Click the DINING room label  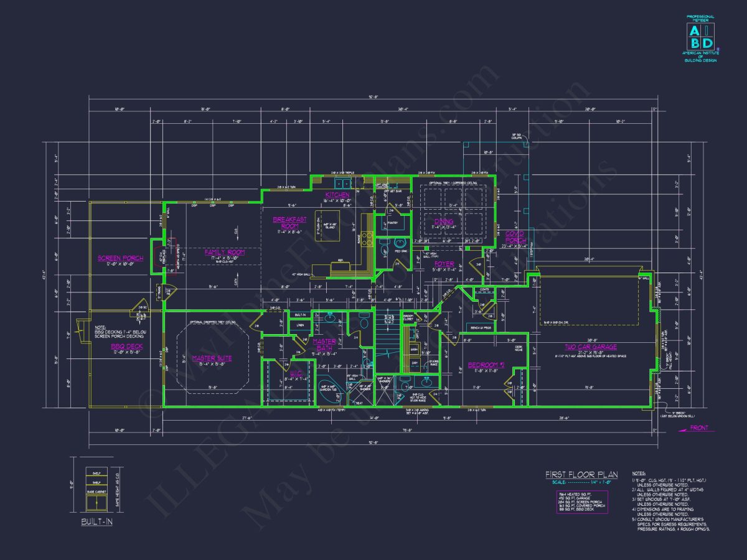click(444, 222)
